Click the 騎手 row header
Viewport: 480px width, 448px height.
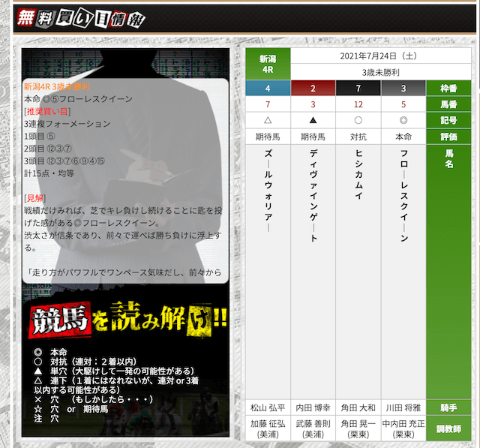[x=448, y=407]
